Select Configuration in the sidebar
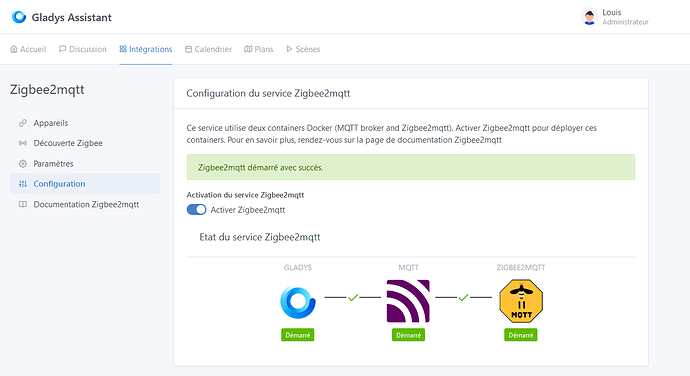 85,184
